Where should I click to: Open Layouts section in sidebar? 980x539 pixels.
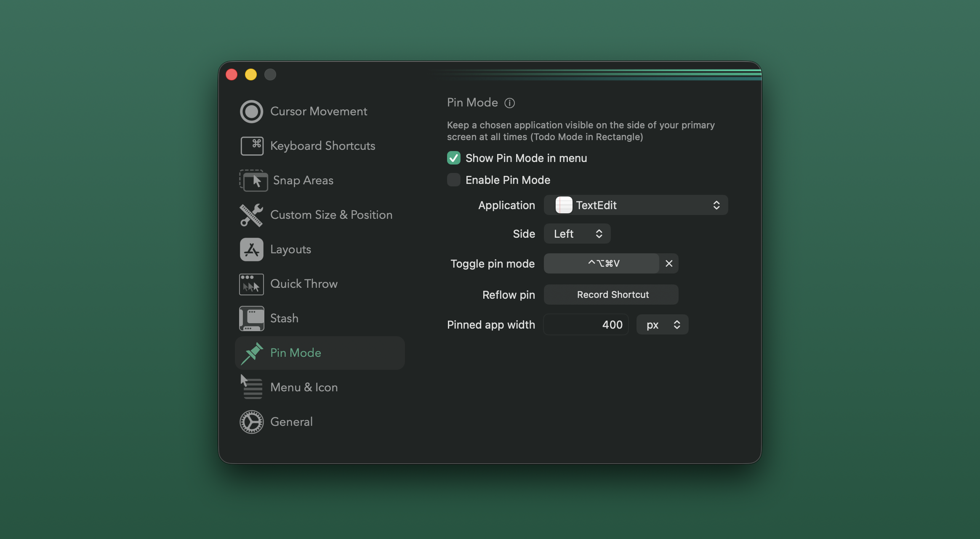click(x=320, y=250)
